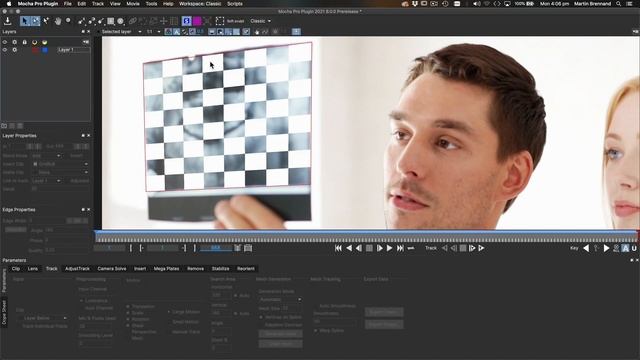Select the Pan hand tool

[x=58, y=21]
